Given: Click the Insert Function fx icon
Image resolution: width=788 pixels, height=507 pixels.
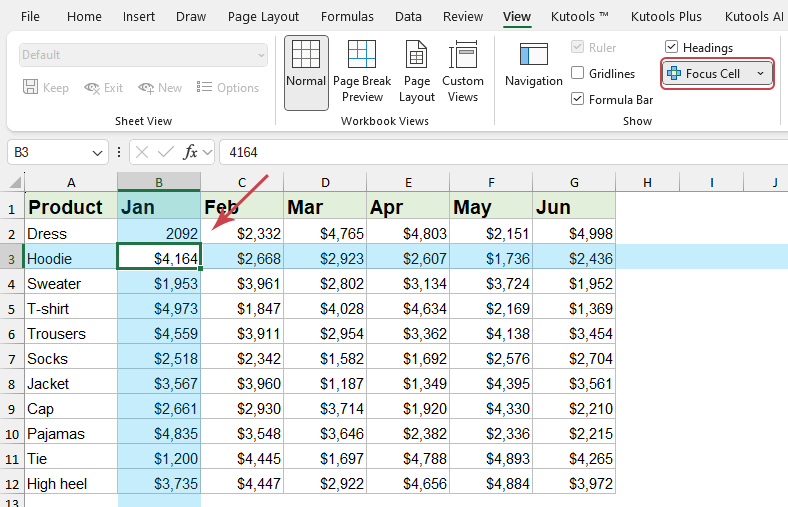Looking at the screenshot, I should click(190, 152).
